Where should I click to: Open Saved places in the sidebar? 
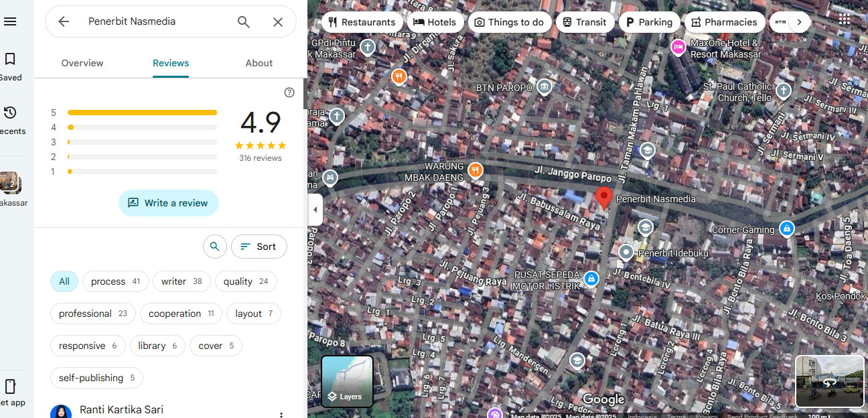point(10,66)
